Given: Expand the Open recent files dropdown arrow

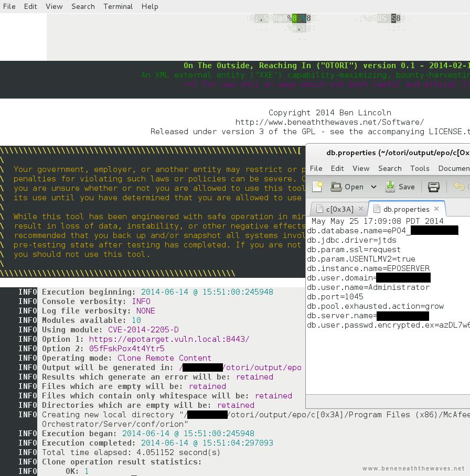Looking at the screenshot, I should coord(373,187).
